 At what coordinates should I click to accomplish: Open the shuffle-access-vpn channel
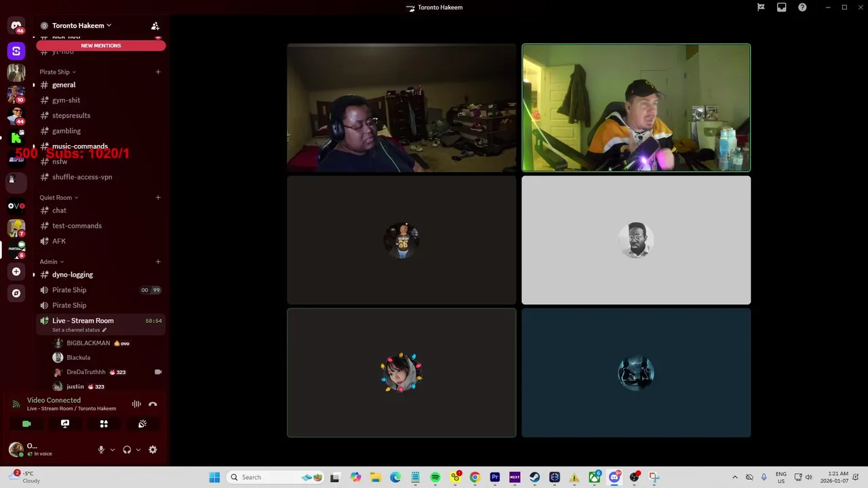(101, 177)
